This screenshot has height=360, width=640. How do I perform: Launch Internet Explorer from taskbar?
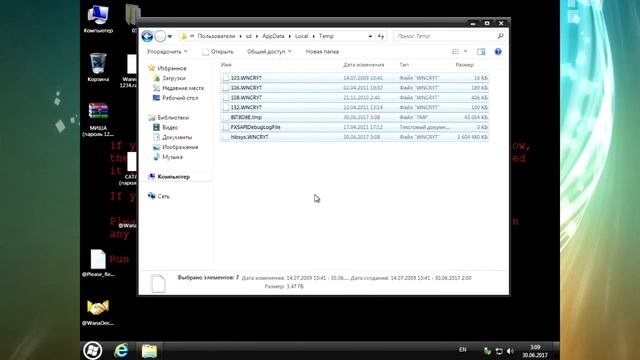[121, 350]
